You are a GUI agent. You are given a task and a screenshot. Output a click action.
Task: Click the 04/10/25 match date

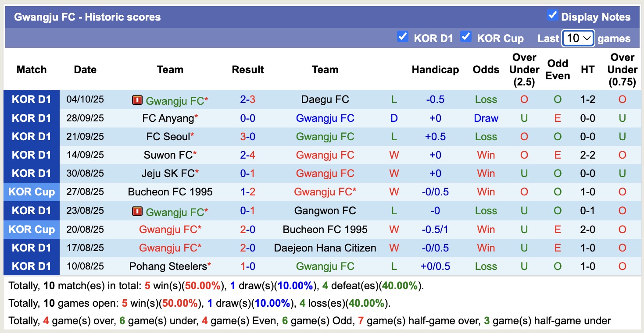[x=85, y=99]
